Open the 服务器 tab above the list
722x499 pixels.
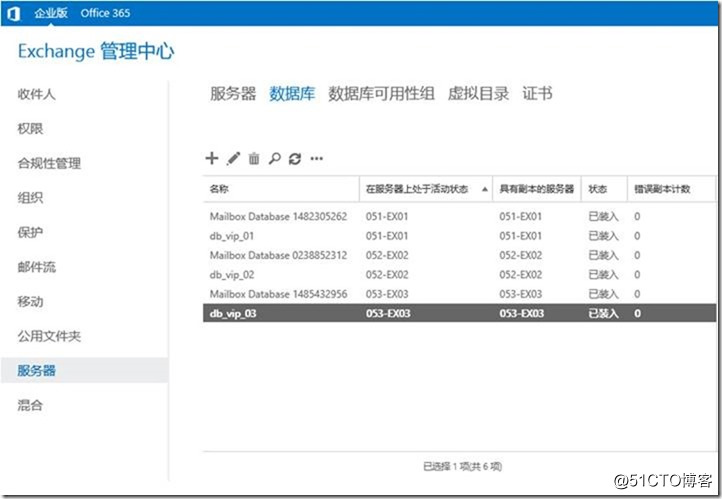coord(233,93)
